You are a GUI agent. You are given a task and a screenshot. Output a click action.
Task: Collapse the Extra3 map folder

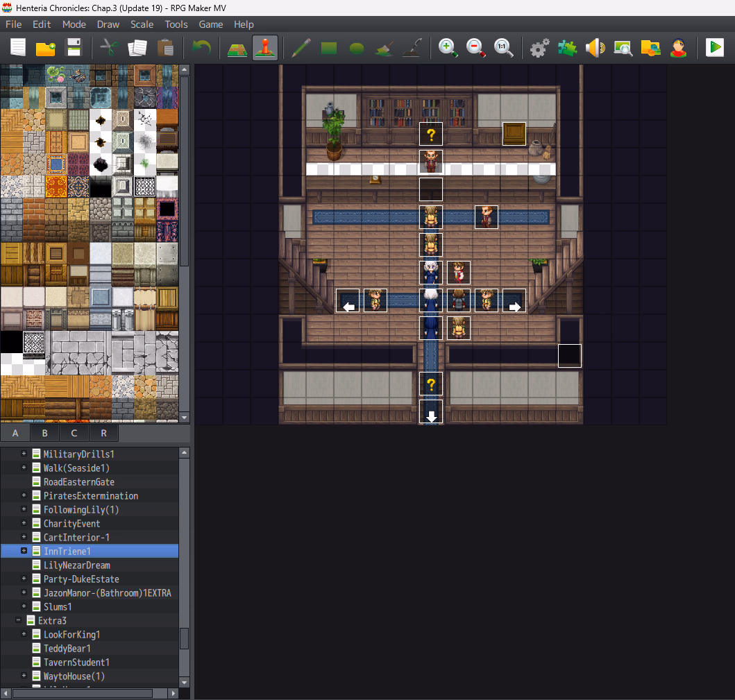tap(18, 620)
